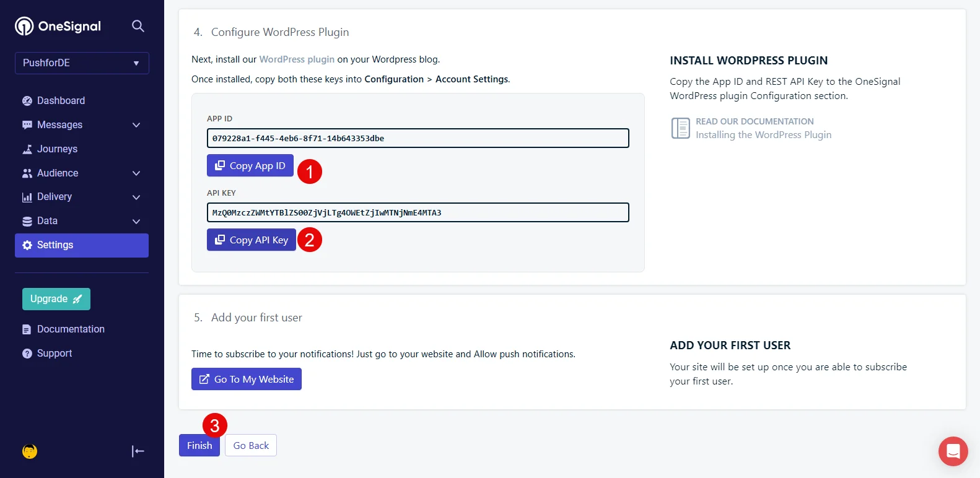Viewport: 980px width, 478px height.
Task: Expand the Delivery menu chevron
Action: click(136, 197)
